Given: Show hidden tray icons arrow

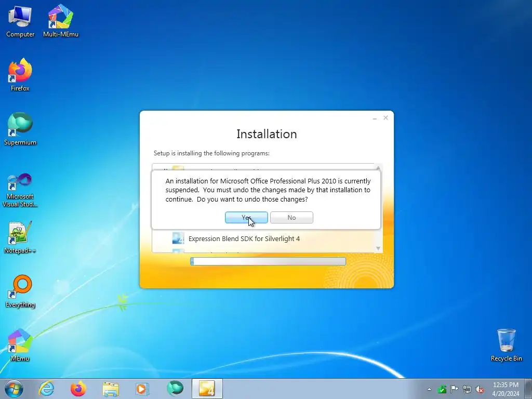Looking at the screenshot, I should tap(429, 389).
